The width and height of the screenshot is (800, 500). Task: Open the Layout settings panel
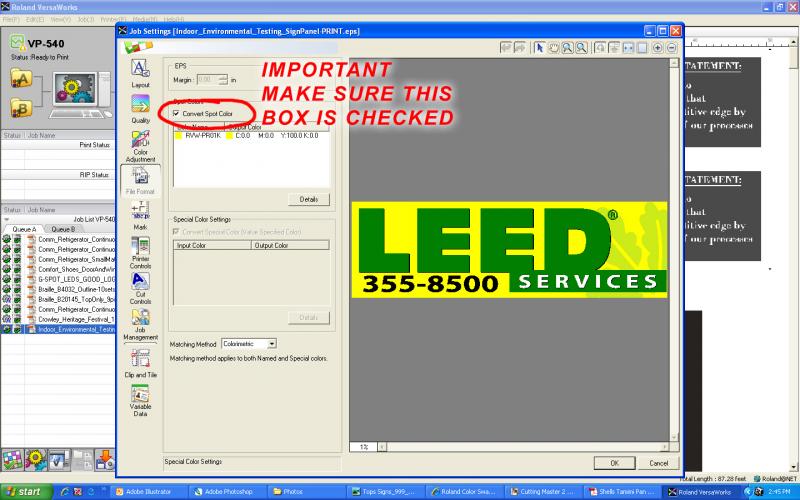140,73
